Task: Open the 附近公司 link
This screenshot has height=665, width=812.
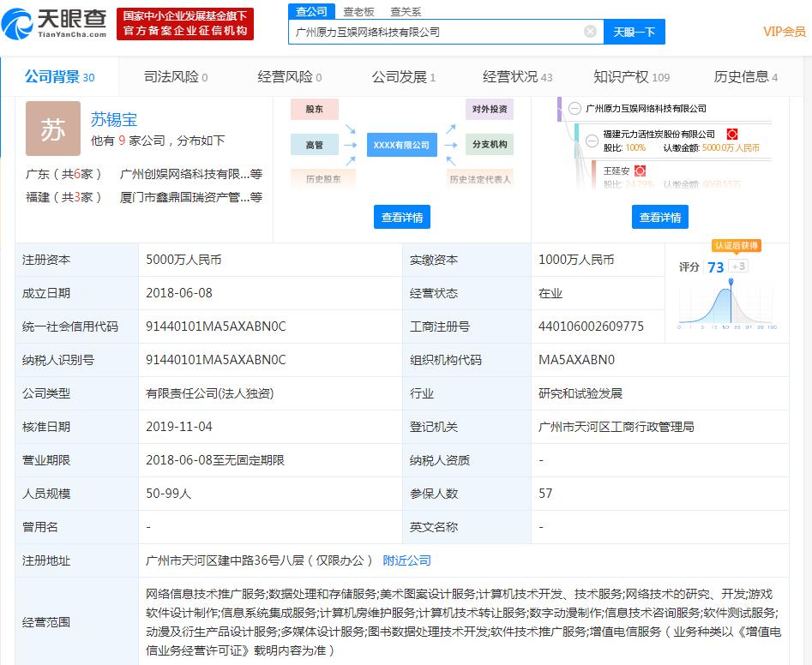Action: [x=406, y=560]
